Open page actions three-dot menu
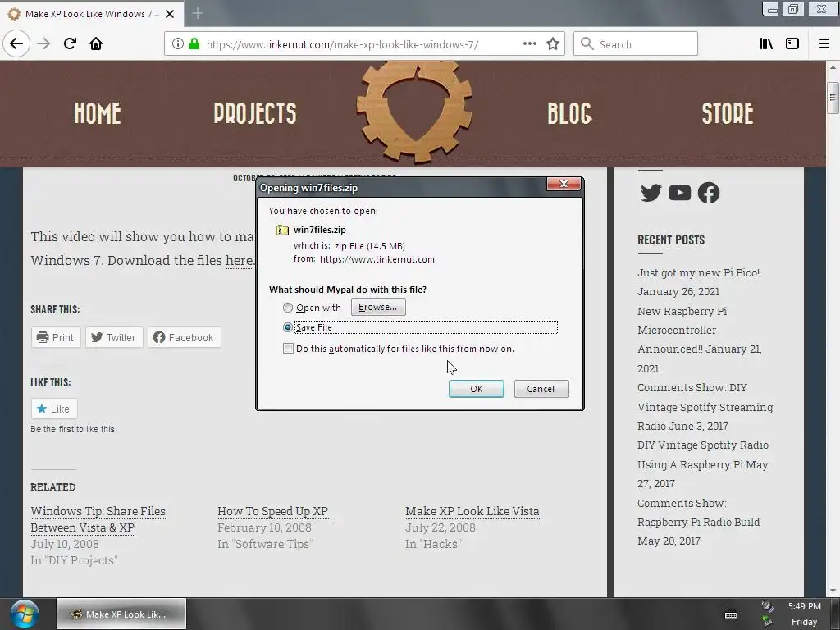The width and height of the screenshot is (840, 630). tap(530, 44)
